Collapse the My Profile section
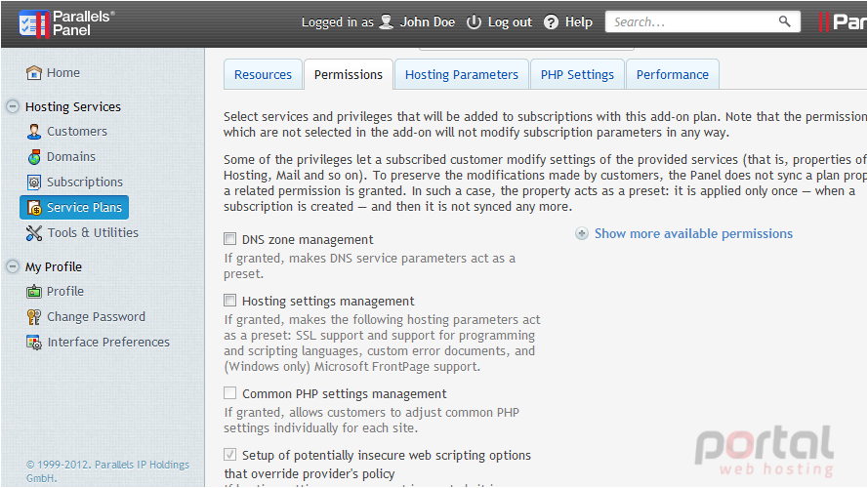The width and height of the screenshot is (868, 488). pyautogui.click(x=13, y=266)
